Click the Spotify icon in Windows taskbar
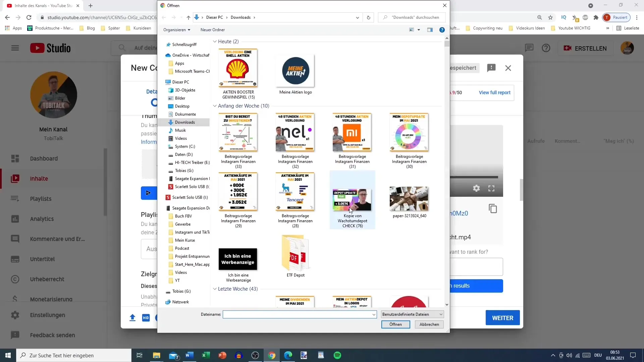 tap(337, 355)
